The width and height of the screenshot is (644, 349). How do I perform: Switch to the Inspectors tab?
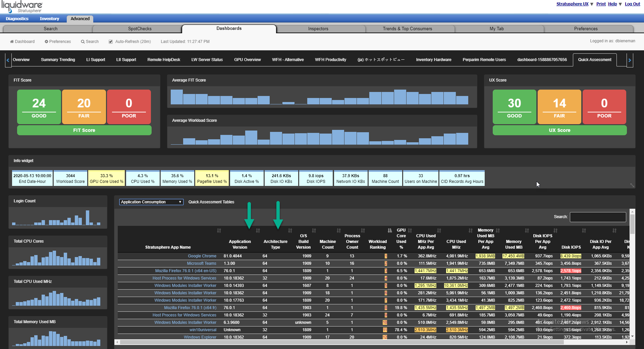tap(318, 29)
